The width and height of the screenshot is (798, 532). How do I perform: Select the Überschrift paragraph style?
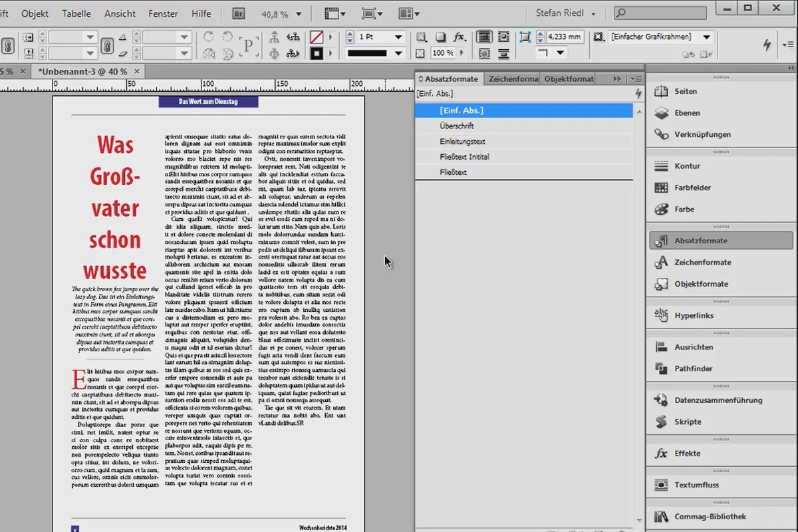(524, 126)
